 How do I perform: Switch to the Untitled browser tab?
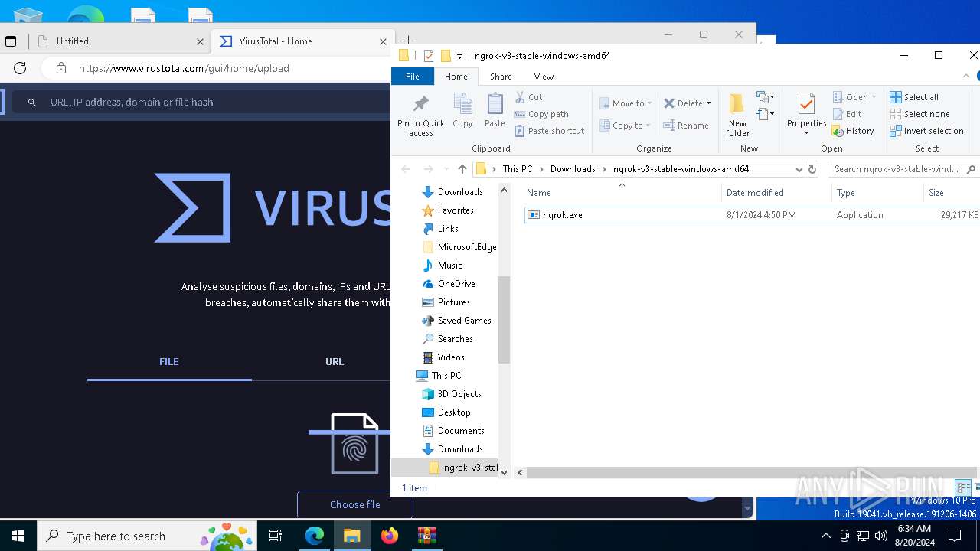click(121, 41)
